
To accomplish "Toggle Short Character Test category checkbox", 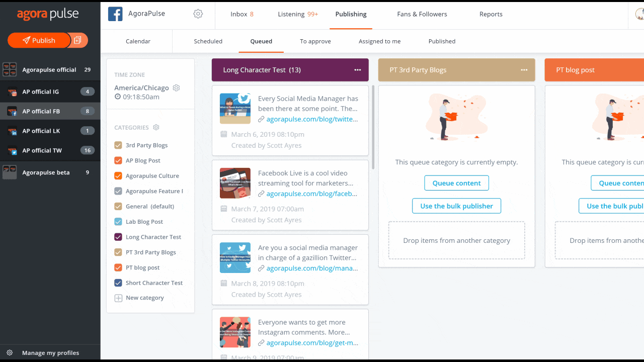I will click(118, 283).
